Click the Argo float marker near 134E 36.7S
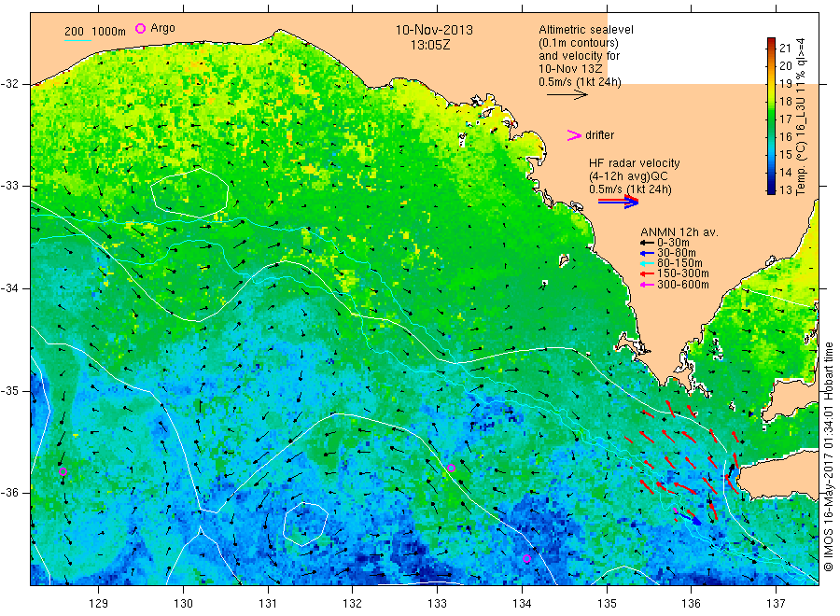Image resolution: width=840 pixels, height=616 pixels. (526, 559)
